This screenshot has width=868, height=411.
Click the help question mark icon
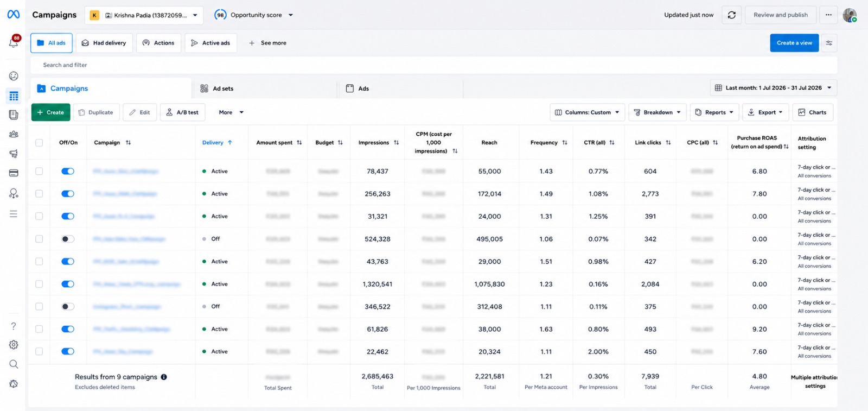[x=14, y=326]
